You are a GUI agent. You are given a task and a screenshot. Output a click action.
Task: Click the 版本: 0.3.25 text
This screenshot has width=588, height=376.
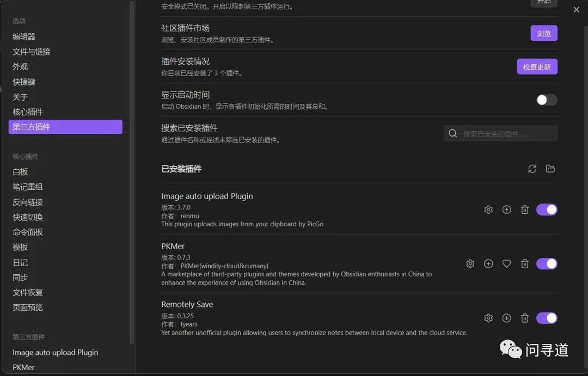click(177, 316)
